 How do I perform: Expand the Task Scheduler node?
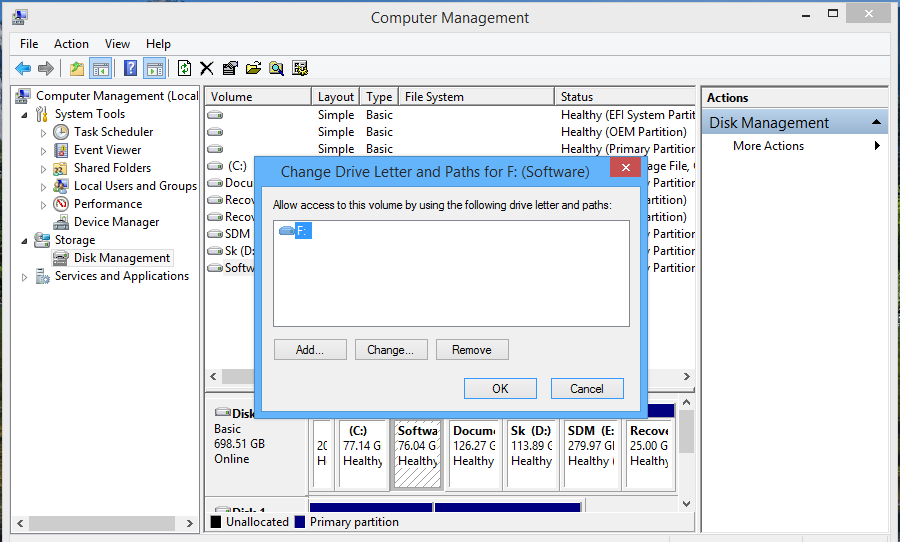tap(43, 133)
